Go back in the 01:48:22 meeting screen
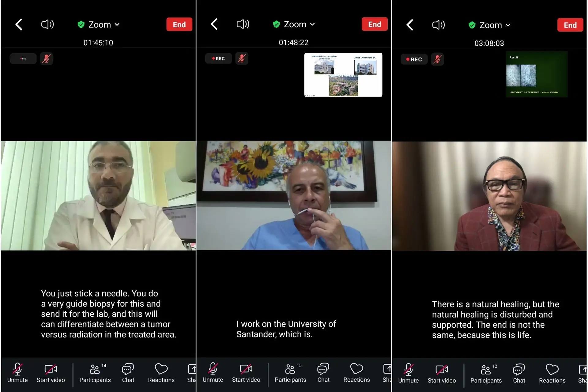This screenshot has height=392, width=588. tap(214, 24)
